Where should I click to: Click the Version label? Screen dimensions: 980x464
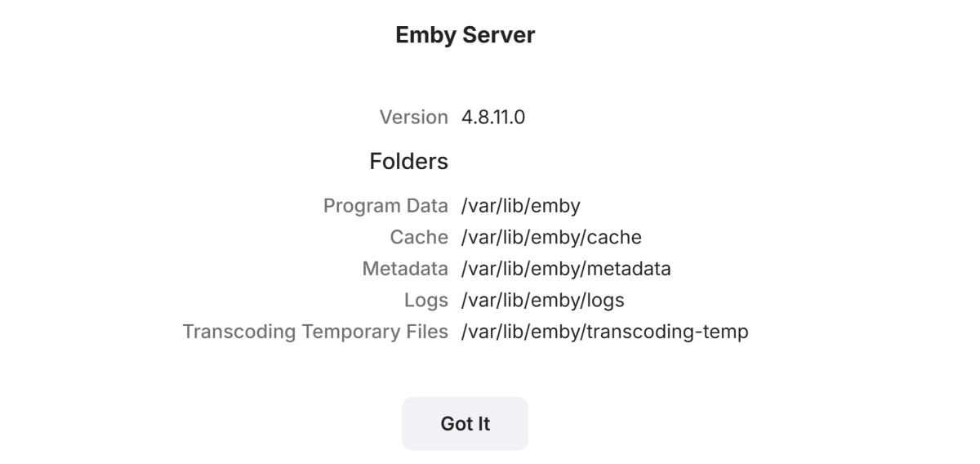[x=413, y=118]
